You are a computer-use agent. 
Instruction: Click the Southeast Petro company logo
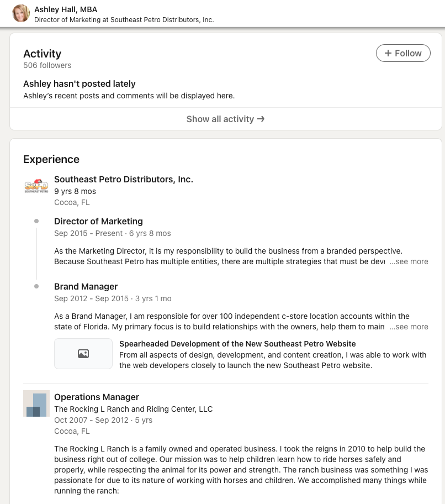point(36,187)
